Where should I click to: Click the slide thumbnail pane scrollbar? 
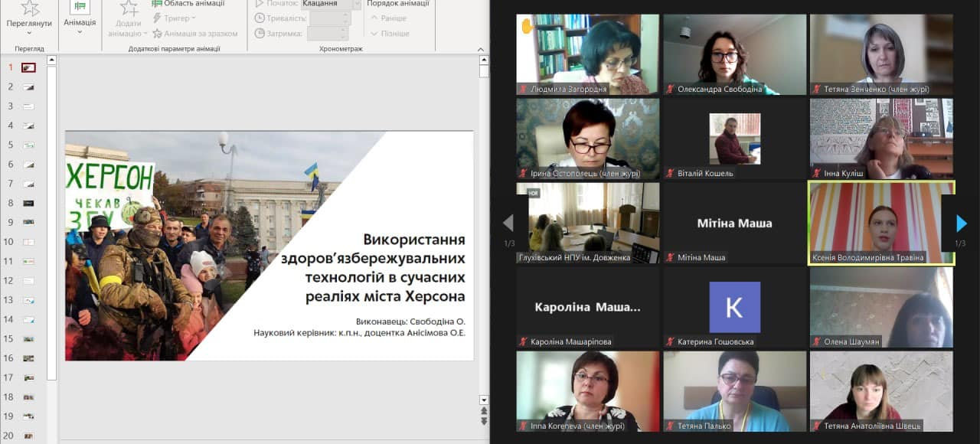(x=51, y=222)
